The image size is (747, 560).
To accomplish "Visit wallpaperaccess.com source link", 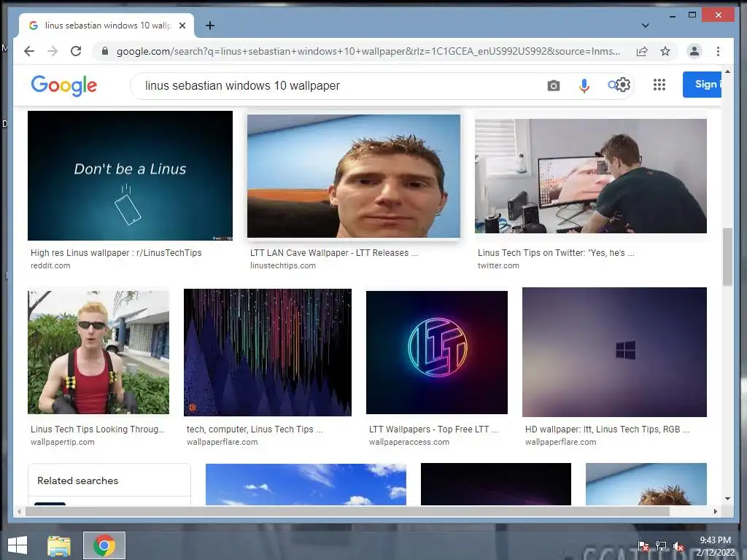I will coord(409,442).
